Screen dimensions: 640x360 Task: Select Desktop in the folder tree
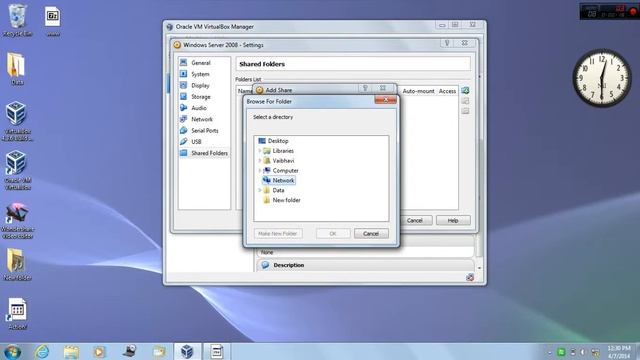click(278, 141)
